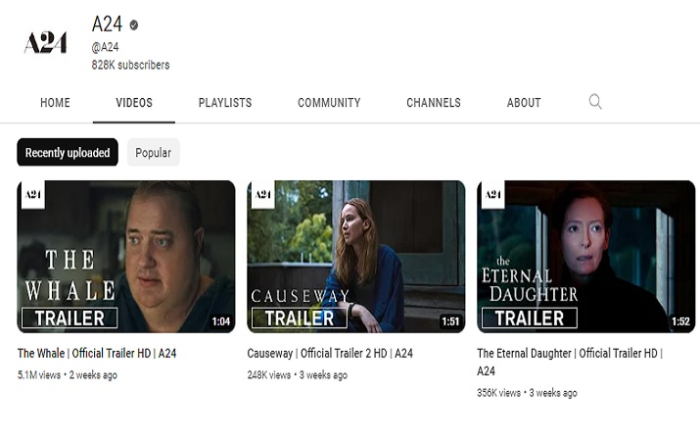The image size is (700, 441).
Task: Click the 1:52 duration badge on Eternal Daughter
Action: pyautogui.click(x=680, y=321)
